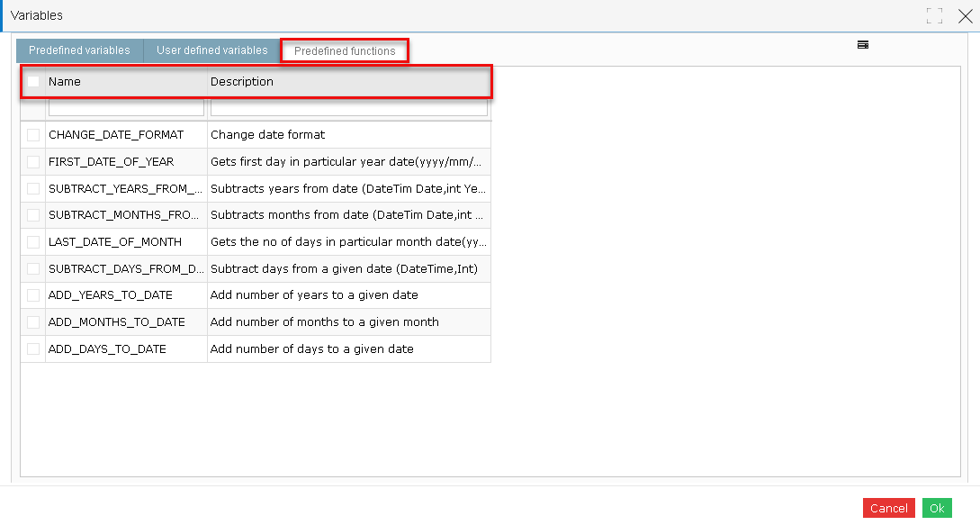
Task: Check the ADD_DAYS_TO_DATE checkbox
Action: [32, 348]
